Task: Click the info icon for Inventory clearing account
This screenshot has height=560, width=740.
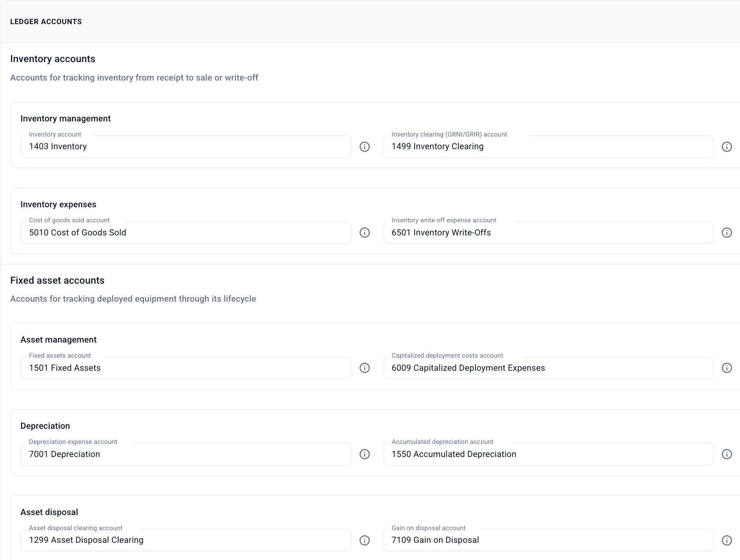Action: [727, 147]
